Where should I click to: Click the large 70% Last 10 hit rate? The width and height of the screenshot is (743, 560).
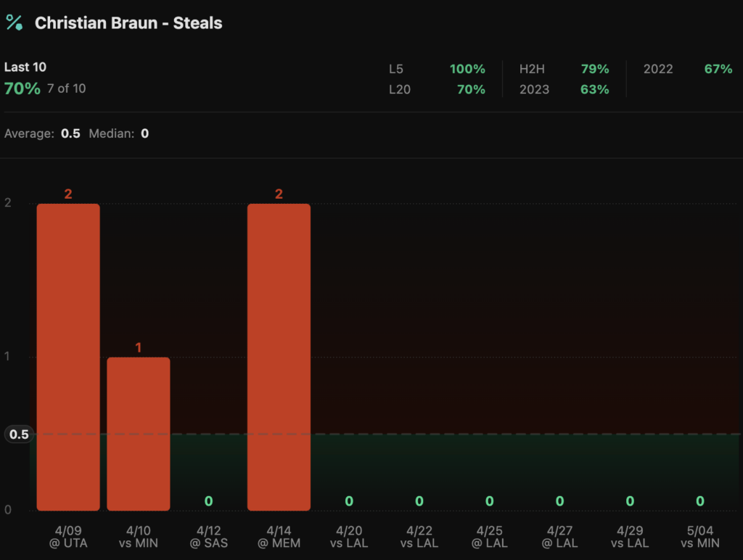(22, 88)
